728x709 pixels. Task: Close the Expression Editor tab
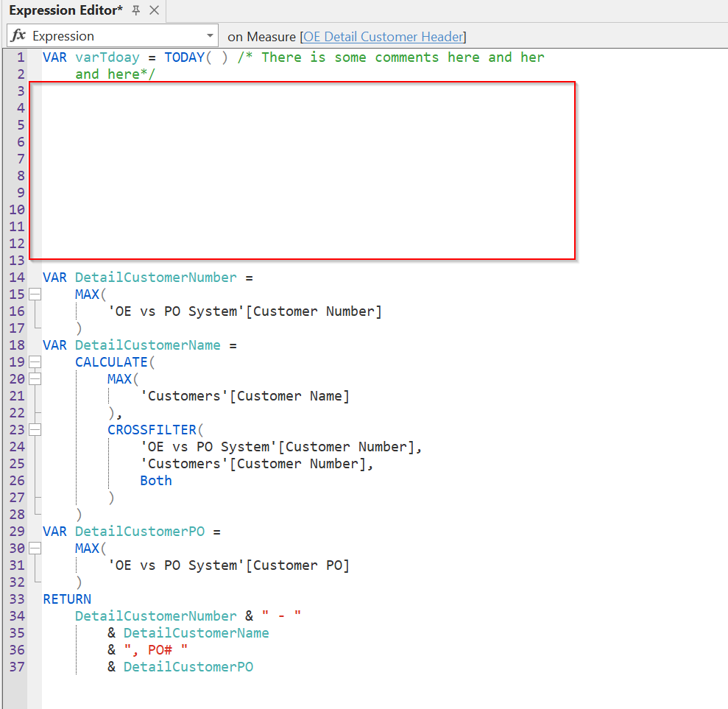pyautogui.click(x=152, y=10)
